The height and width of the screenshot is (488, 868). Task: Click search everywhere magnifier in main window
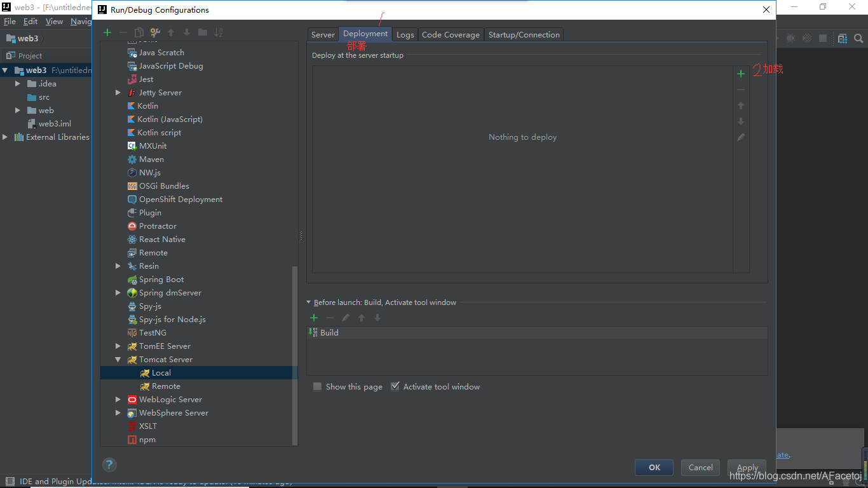[x=859, y=38]
